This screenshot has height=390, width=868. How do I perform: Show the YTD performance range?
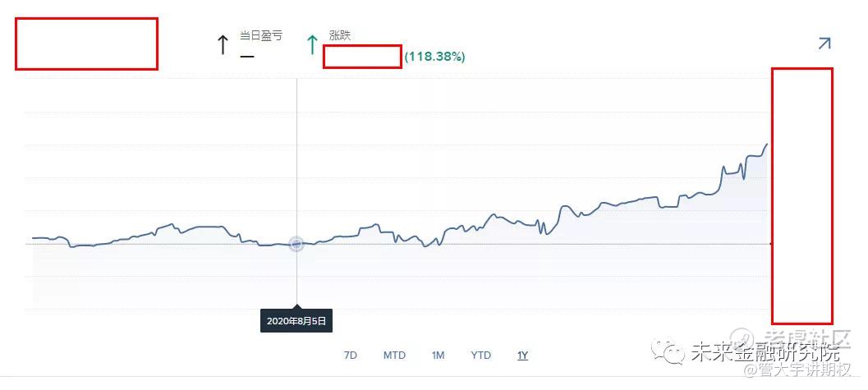tap(481, 356)
